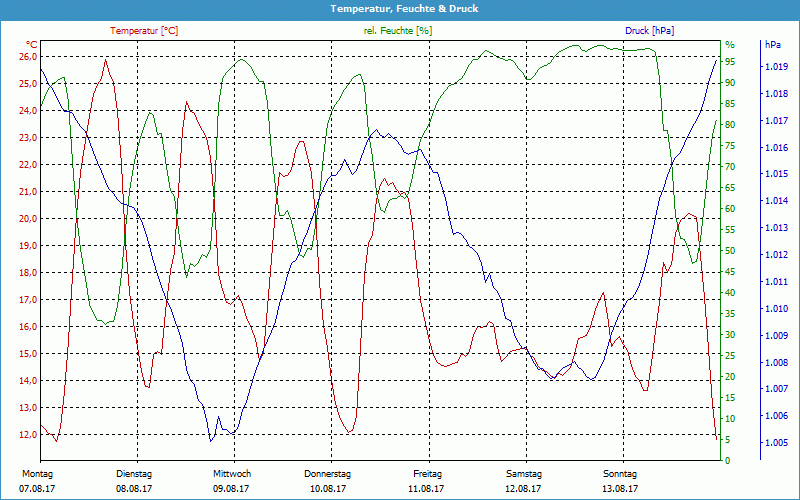
Task: Click the 'Freitag' day label
Action: (428, 474)
